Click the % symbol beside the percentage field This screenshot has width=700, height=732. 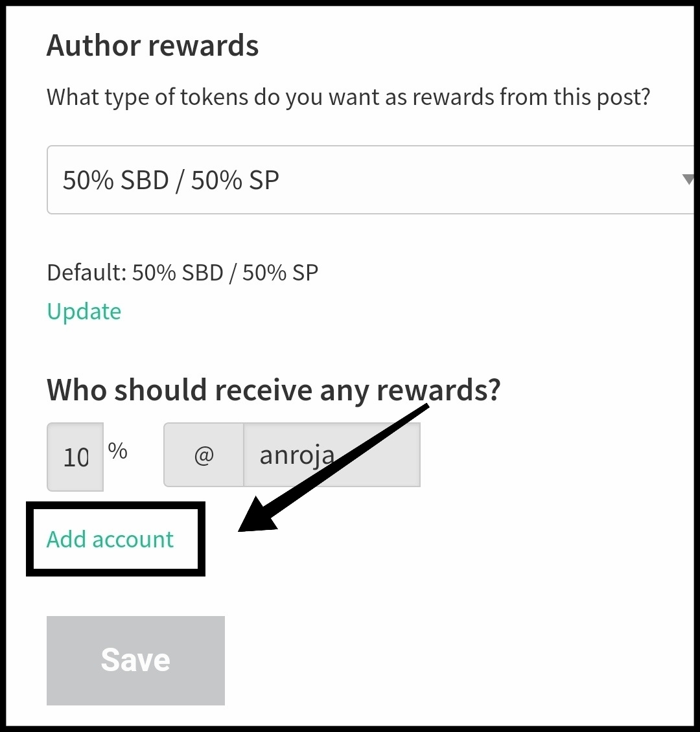pos(118,451)
